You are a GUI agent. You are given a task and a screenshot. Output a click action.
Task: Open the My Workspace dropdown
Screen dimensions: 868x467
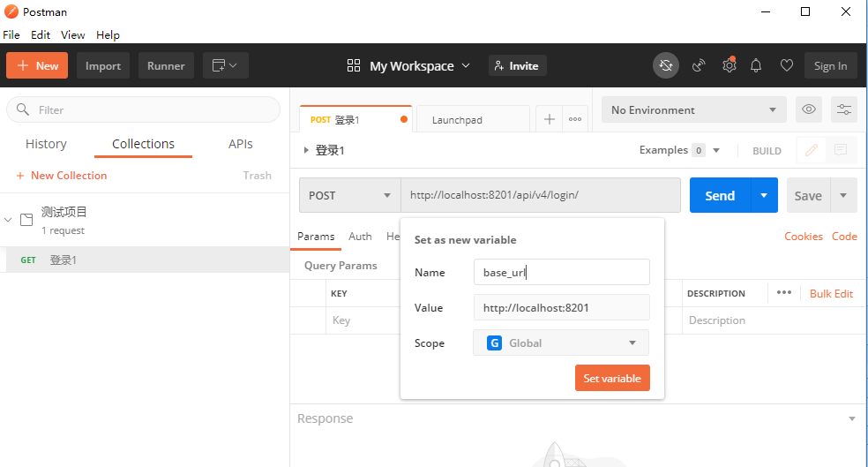(x=420, y=66)
